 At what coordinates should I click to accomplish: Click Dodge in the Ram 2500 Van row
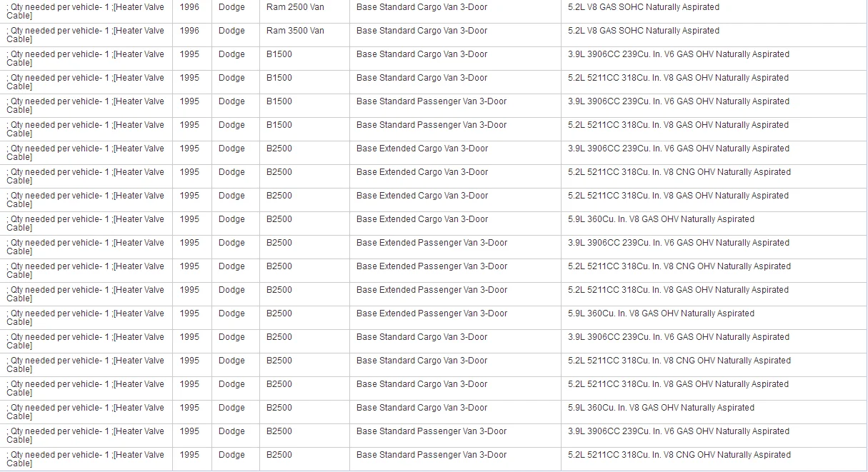tap(231, 7)
